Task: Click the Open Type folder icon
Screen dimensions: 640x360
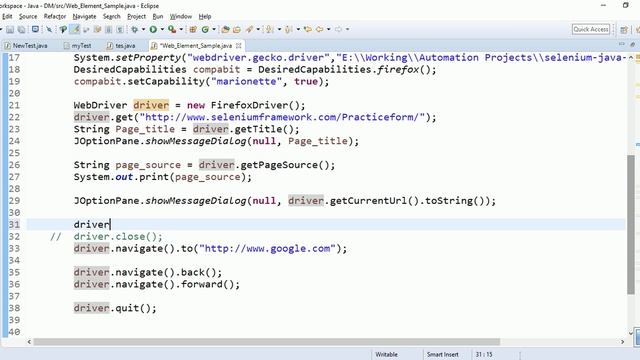Action: (x=225, y=29)
